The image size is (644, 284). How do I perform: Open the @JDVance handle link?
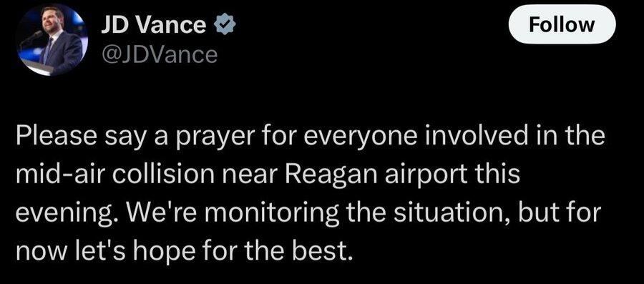click(x=160, y=54)
